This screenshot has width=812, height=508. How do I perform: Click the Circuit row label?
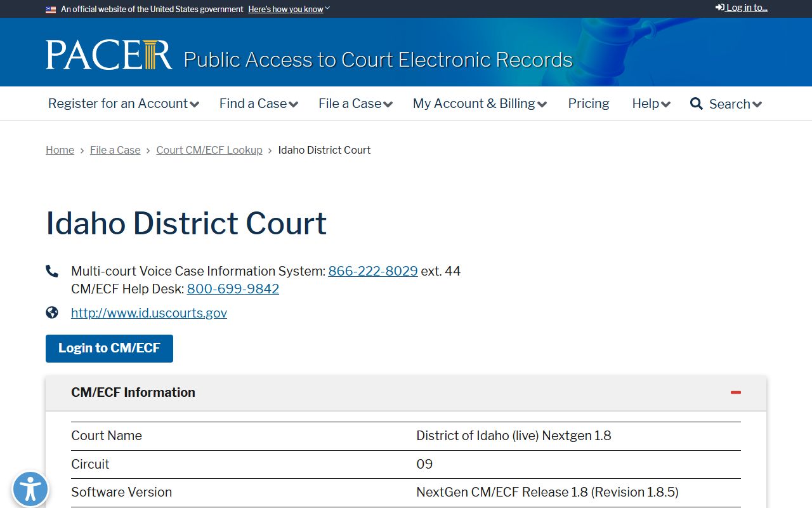pos(90,464)
